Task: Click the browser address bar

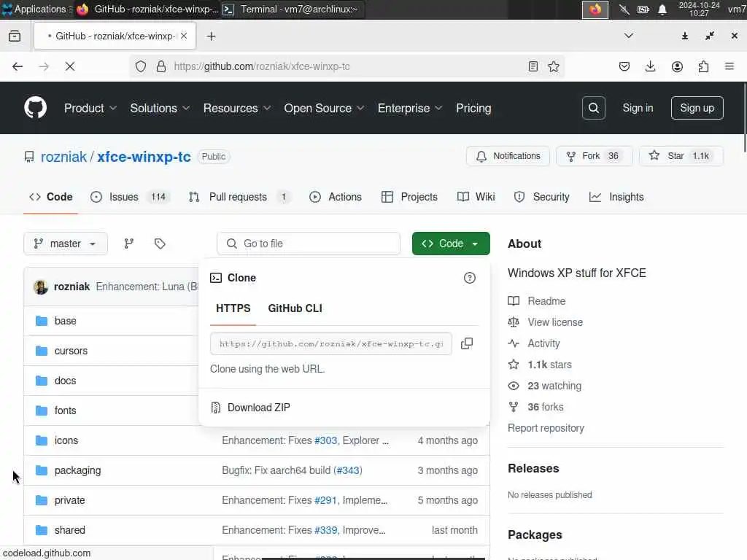Action: pyautogui.click(x=347, y=66)
